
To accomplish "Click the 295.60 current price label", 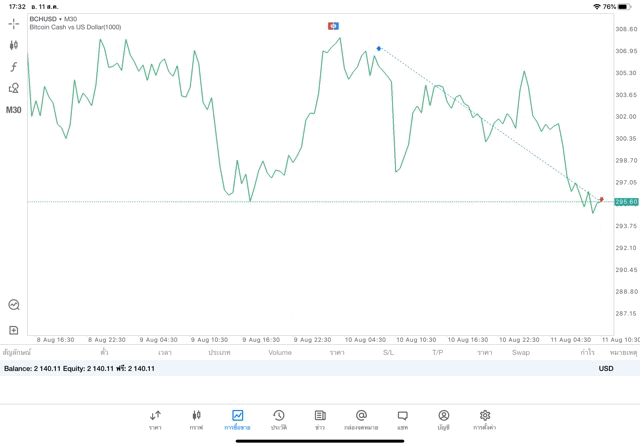I will point(626,202).
